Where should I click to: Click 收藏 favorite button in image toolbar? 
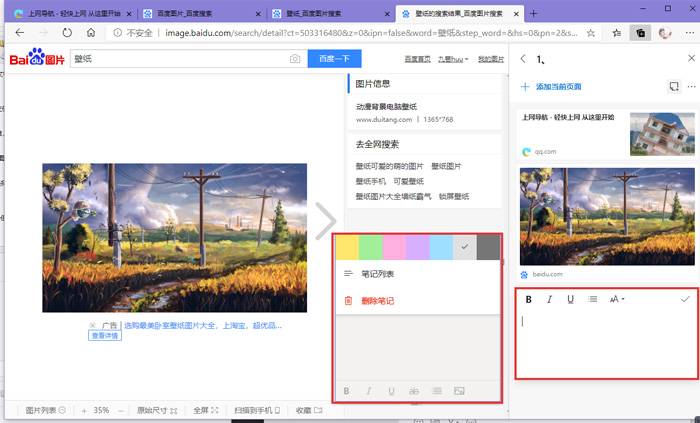309,410
